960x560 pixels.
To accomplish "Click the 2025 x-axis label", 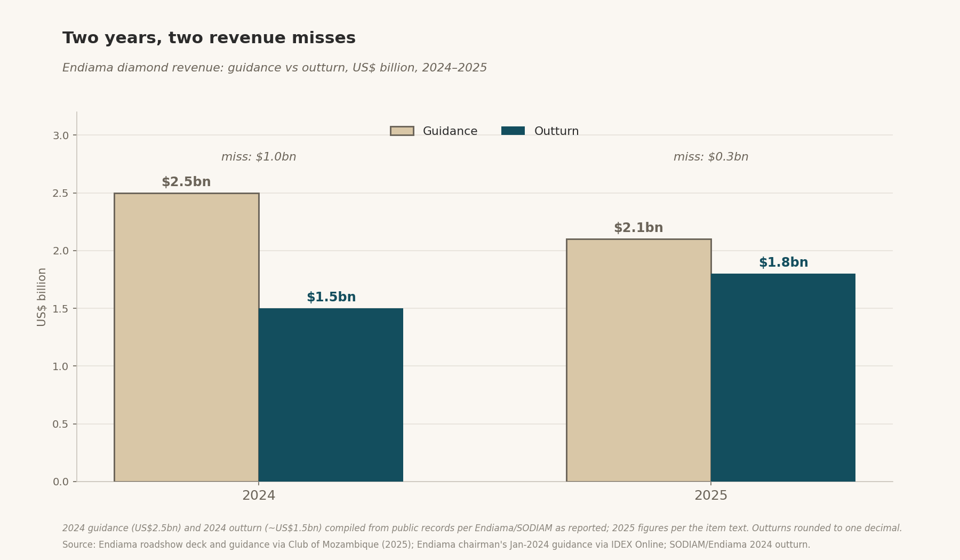I will pos(711,495).
